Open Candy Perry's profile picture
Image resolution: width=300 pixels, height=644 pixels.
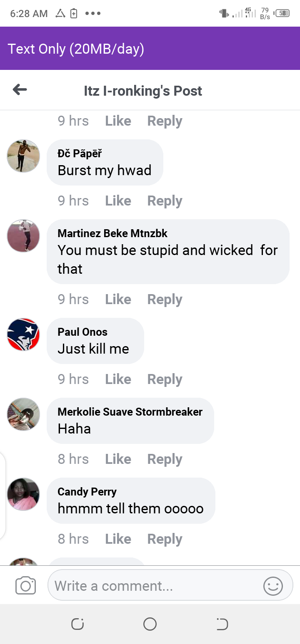click(23, 494)
